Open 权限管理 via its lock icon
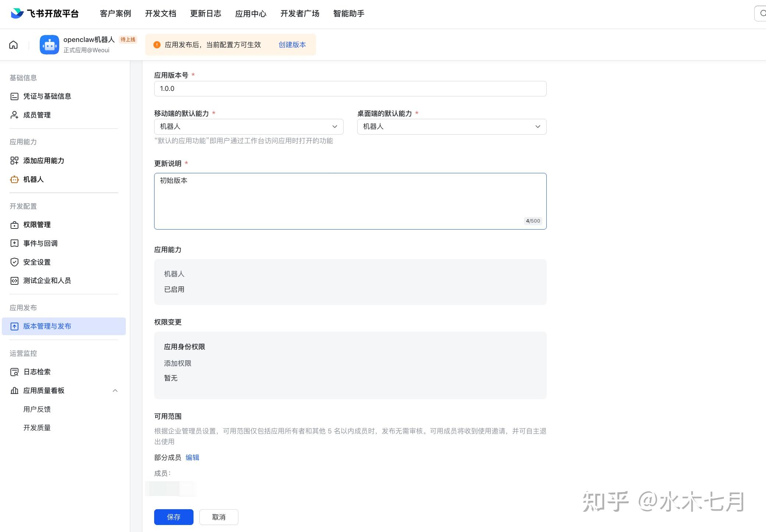The image size is (766, 532). 14,225
